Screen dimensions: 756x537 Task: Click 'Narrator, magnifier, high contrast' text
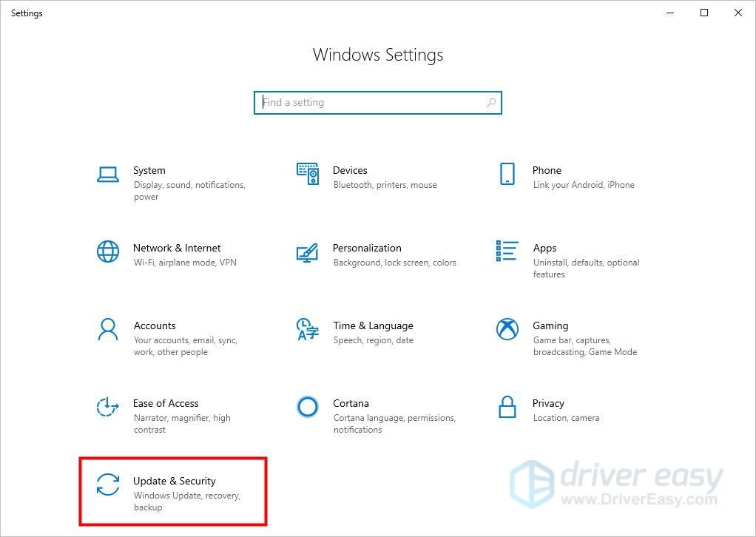182,424
